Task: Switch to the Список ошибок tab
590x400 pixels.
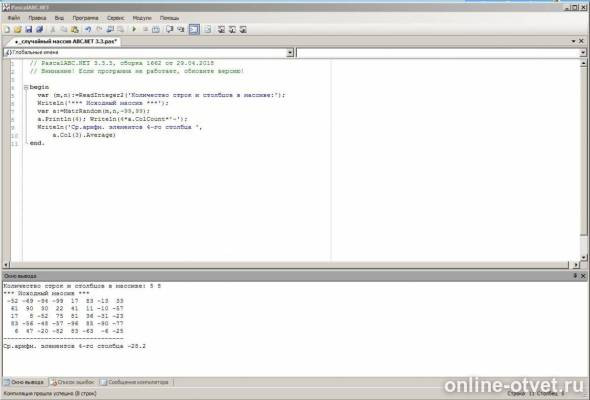Action: [72, 382]
